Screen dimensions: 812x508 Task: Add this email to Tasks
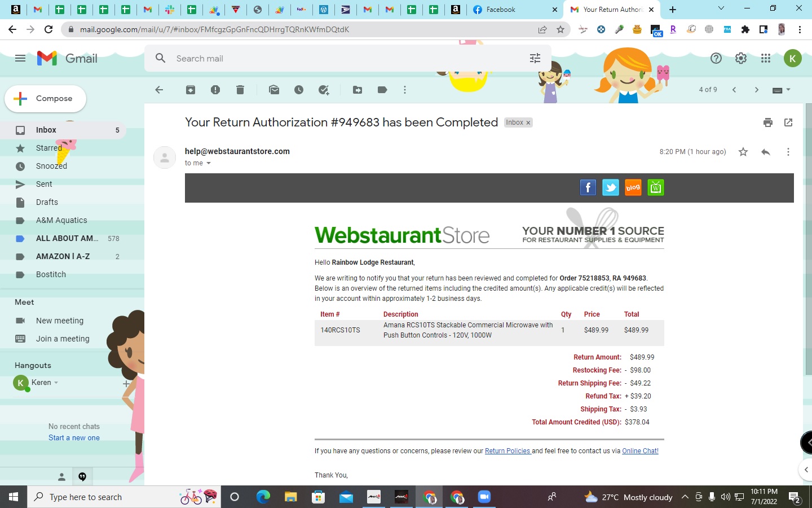tap(324, 90)
